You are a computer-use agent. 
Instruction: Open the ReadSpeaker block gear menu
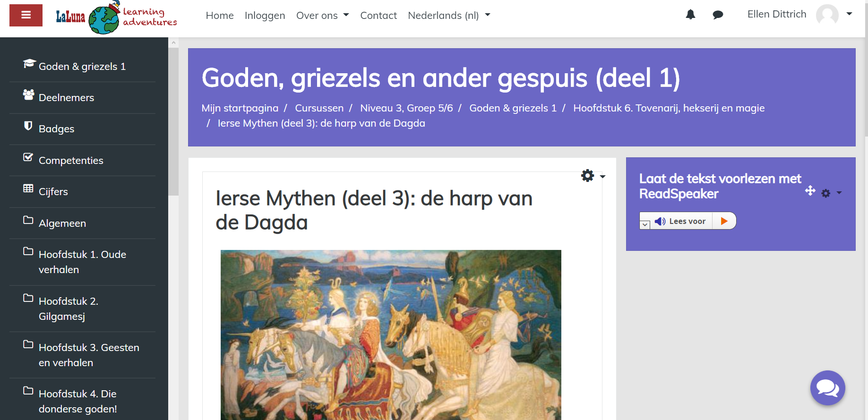coord(826,193)
